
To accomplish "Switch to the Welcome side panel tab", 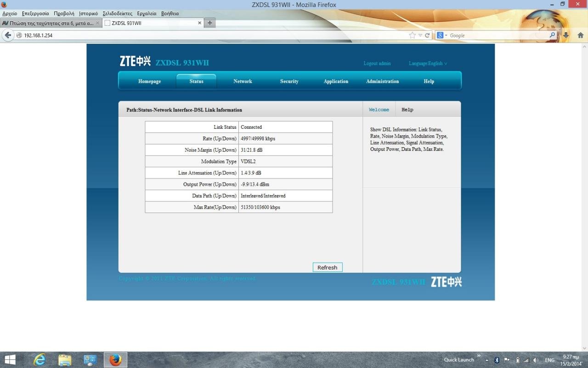I will coord(379,110).
